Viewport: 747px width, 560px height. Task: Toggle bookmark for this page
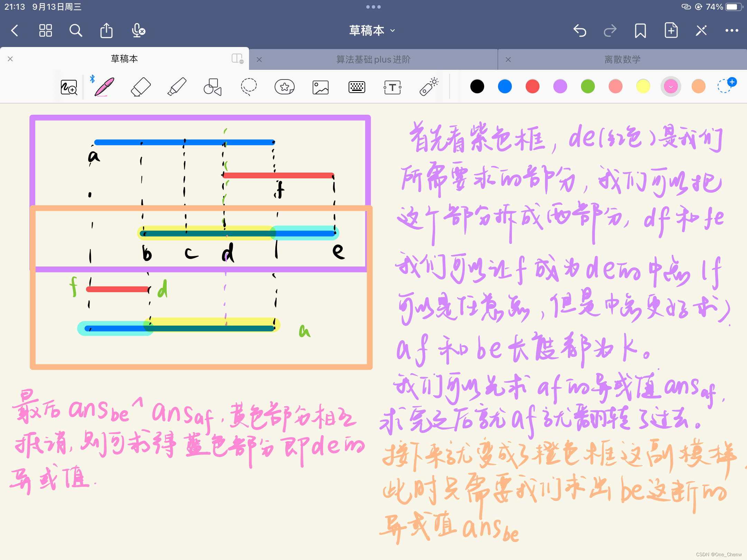[640, 30]
